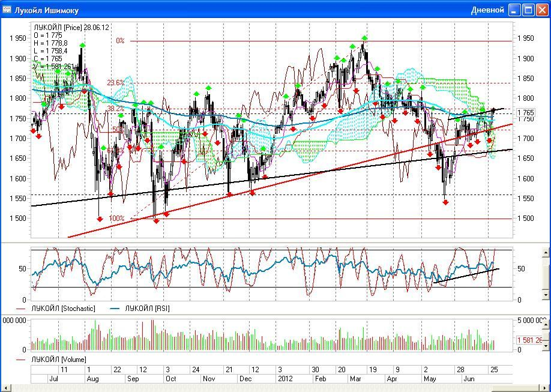
Task: Click the Дневной timeframe label
Action: 487,10
